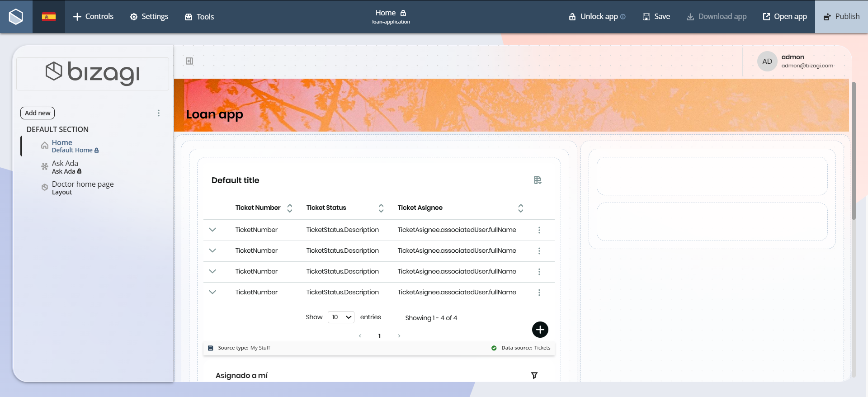868x397 pixels.
Task: Go to next table page
Action: [399, 336]
